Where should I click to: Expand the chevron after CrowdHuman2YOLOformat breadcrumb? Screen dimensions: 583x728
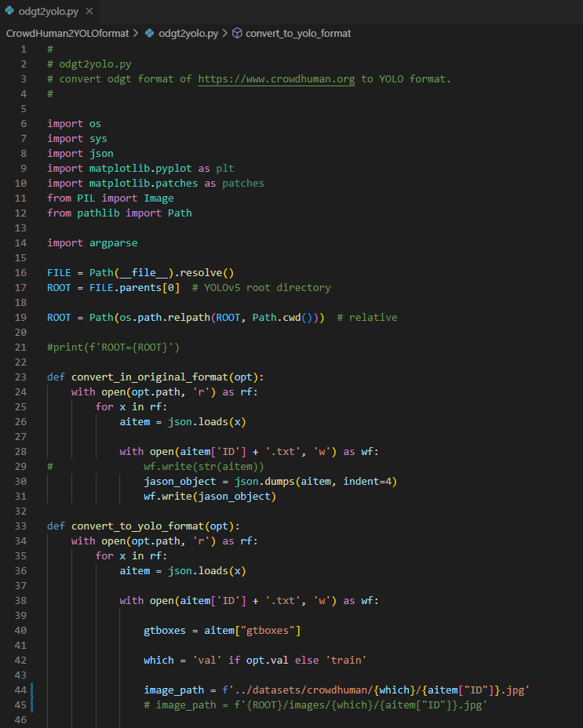136,34
